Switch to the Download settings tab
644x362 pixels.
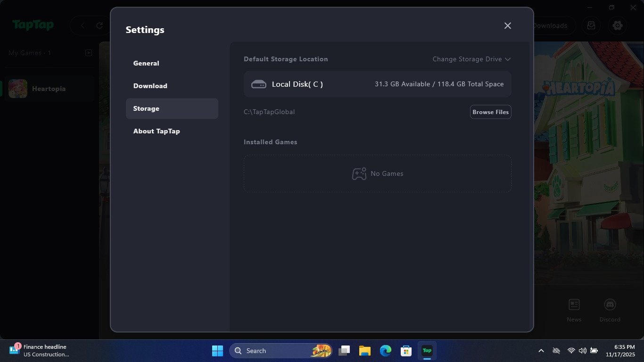[x=150, y=86]
